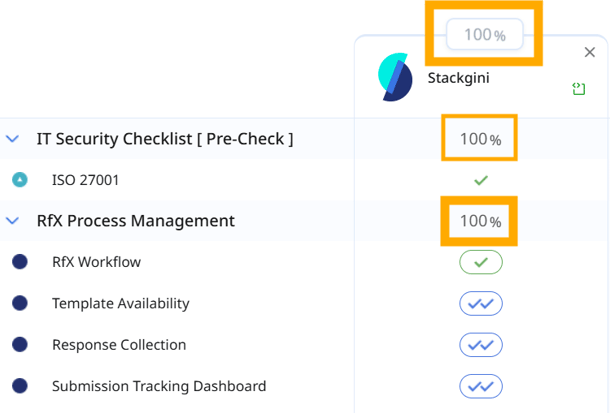Collapse the IT Security Checklist section
Screen dimensions: 610x413
coord(13,139)
